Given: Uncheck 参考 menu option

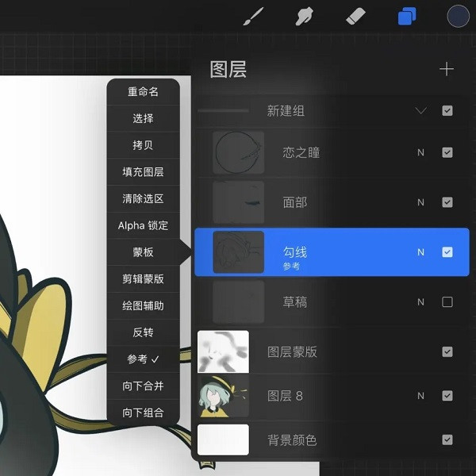Looking at the screenshot, I should pyautogui.click(x=144, y=359).
